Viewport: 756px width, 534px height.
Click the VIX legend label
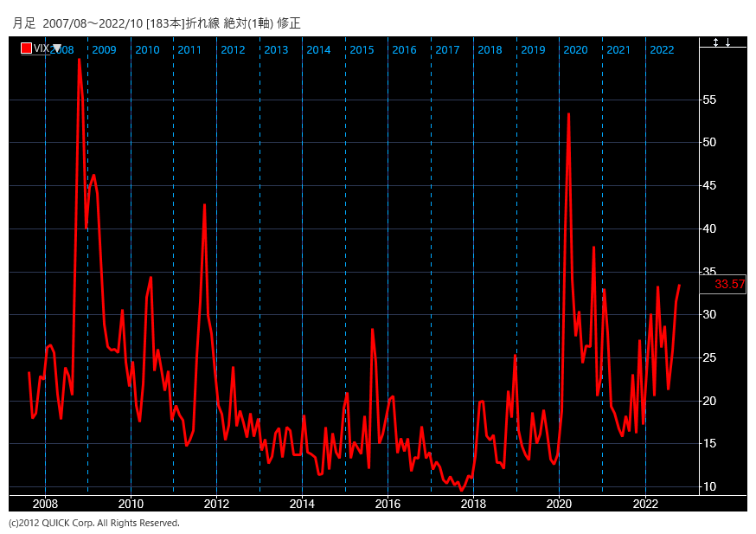point(42,49)
